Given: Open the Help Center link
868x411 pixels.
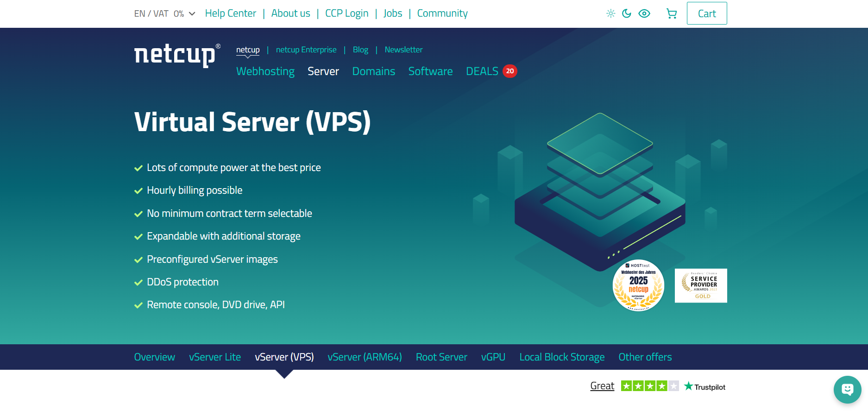Looking at the screenshot, I should point(231,13).
